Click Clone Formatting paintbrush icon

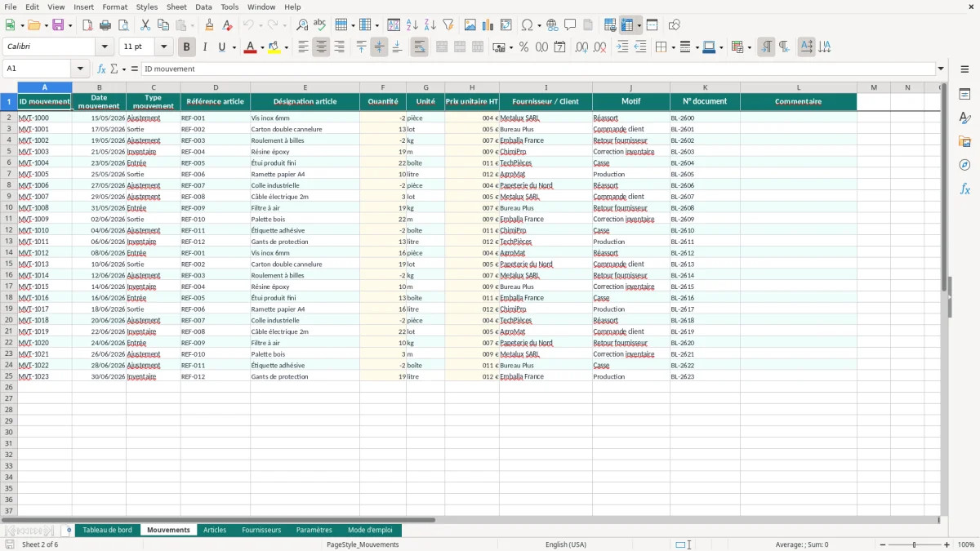[209, 25]
